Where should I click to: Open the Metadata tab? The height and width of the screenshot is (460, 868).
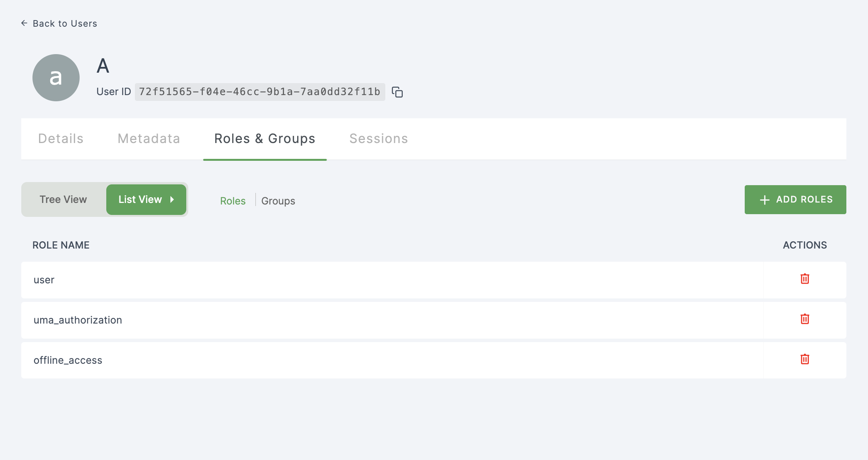click(x=149, y=139)
